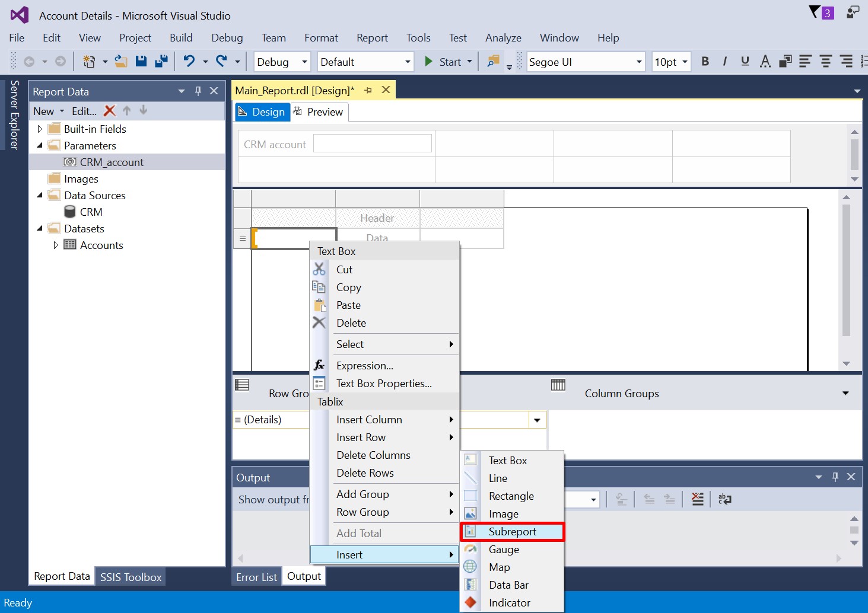The width and height of the screenshot is (868, 613).
Task: Delete selected item in Report Data panel
Action: (x=110, y=111)
